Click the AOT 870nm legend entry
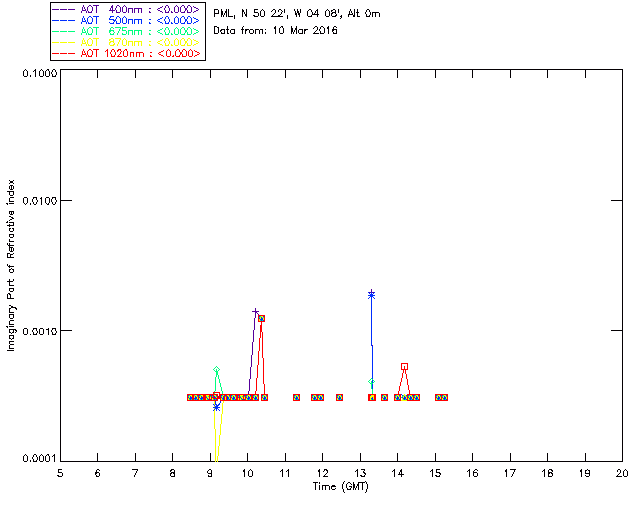The width and height of the screenshot is (640, 512). (x=127, y=42)
